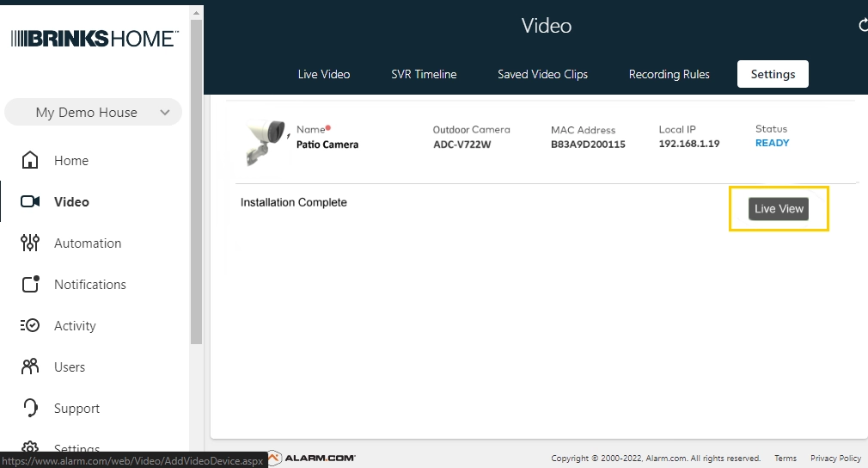The image size is (868, 468).
Task: Click the sidebar scrollbar up arrow
Action: (x=196, y=12)
